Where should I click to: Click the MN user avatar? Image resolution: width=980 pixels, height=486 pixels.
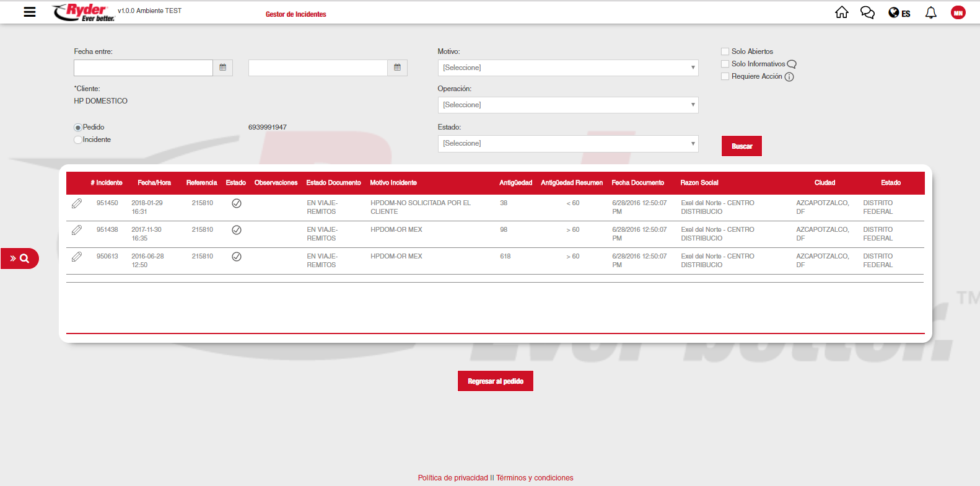pos(958,12)
